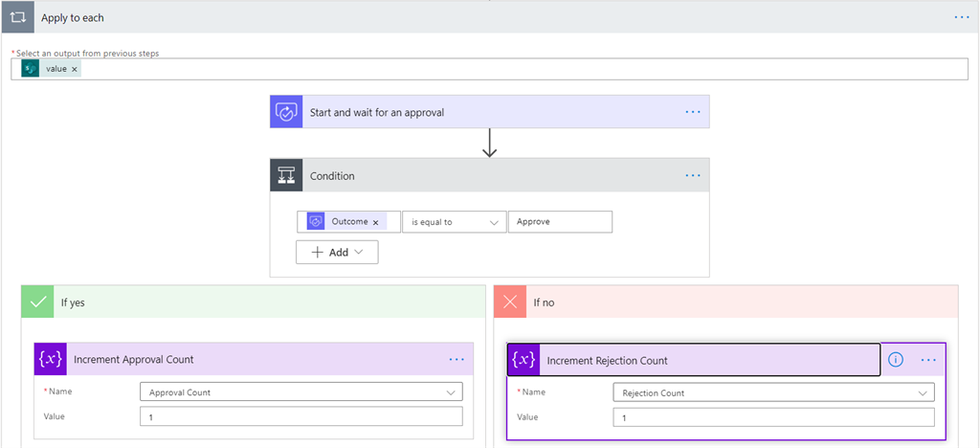Click the Value field under Rejection Count

coord(773,417)
